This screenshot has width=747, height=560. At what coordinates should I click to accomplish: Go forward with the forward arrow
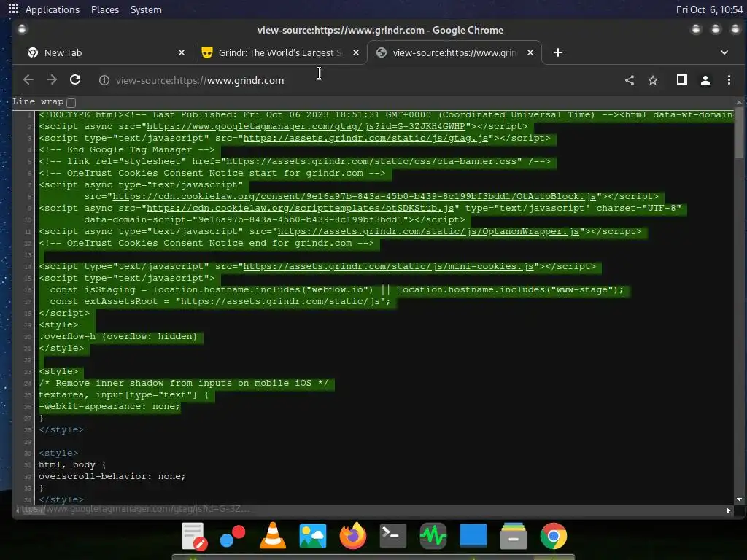[52, 80]
